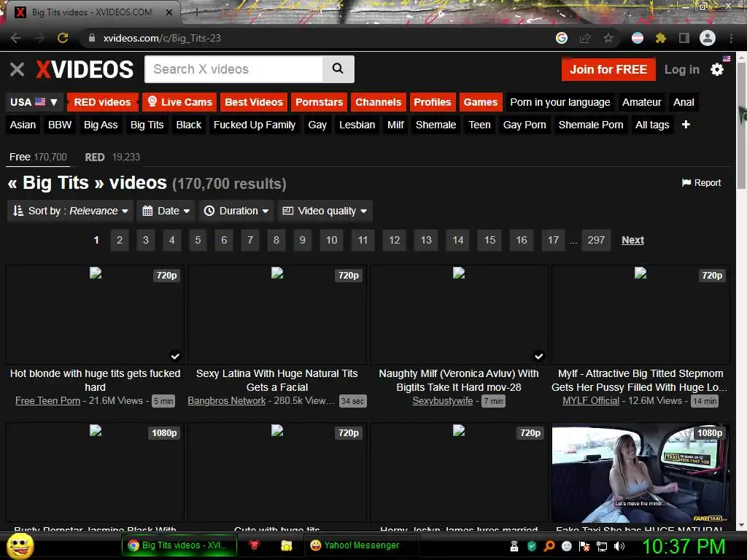The width and height of the screenshot is (747, 560).
Task: Click the plus icon after All tags
Action: [686, 125]
